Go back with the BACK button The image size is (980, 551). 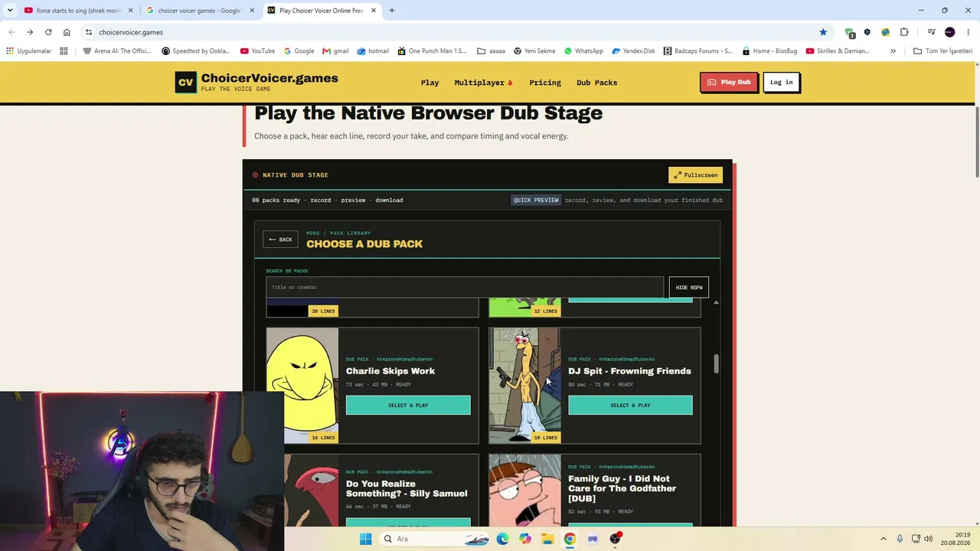coord(280,240)
